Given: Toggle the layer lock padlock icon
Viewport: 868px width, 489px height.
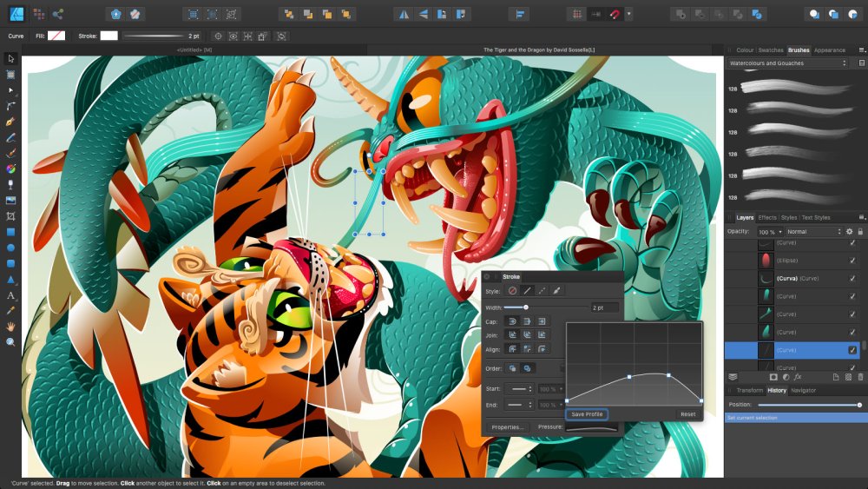Looking at the screenshot, I should (860, 232).
